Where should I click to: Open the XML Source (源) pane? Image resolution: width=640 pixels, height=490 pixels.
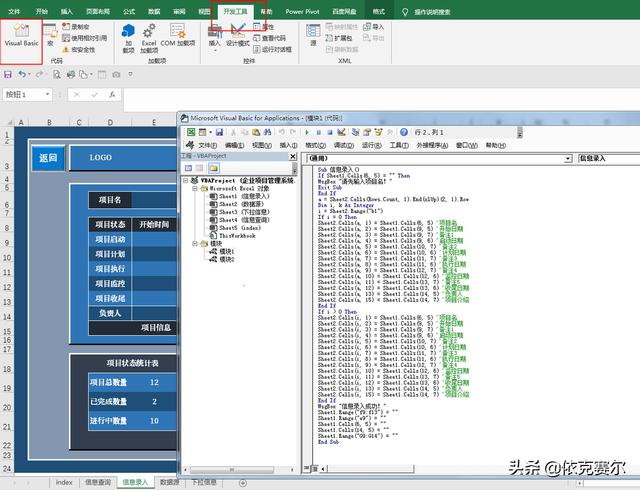[x=313, y=36]
